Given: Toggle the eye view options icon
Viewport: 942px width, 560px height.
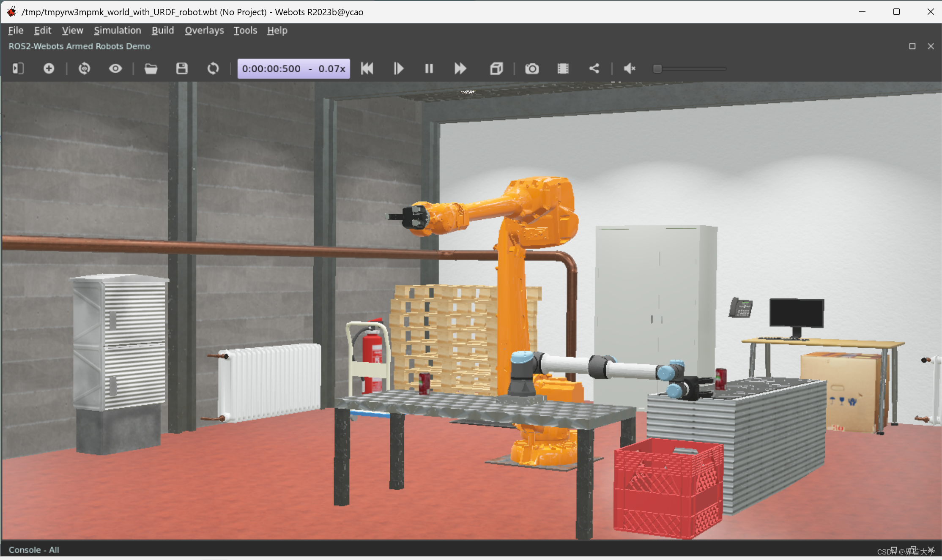Looking at the screenshot, I should click(x=115, y=68).
